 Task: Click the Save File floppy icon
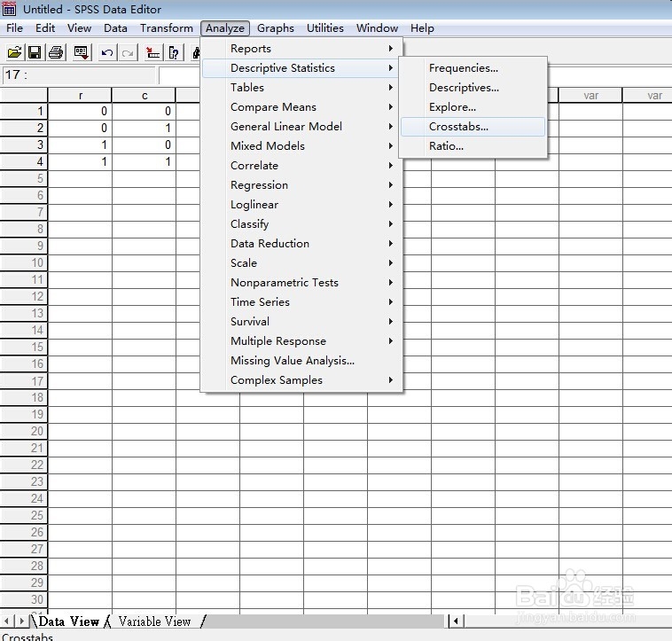coord(35,52)
